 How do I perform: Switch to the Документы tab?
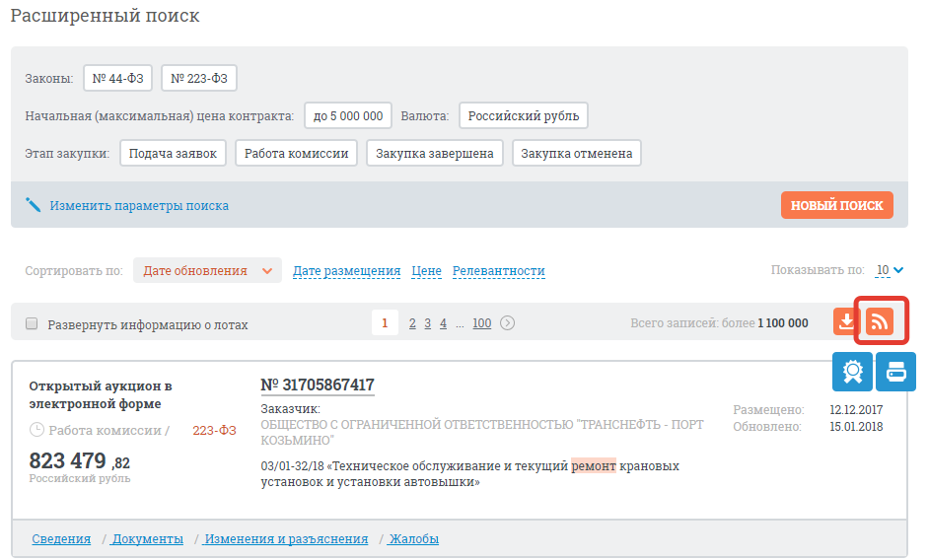(148, 539)
